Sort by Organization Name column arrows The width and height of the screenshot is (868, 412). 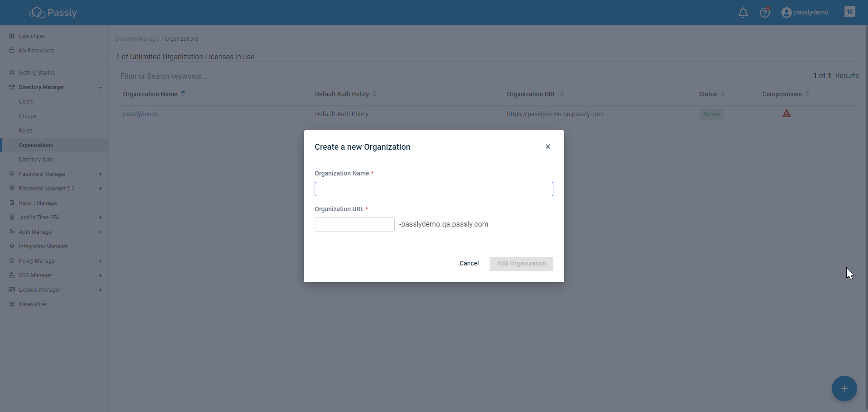(x=183, y=94)
